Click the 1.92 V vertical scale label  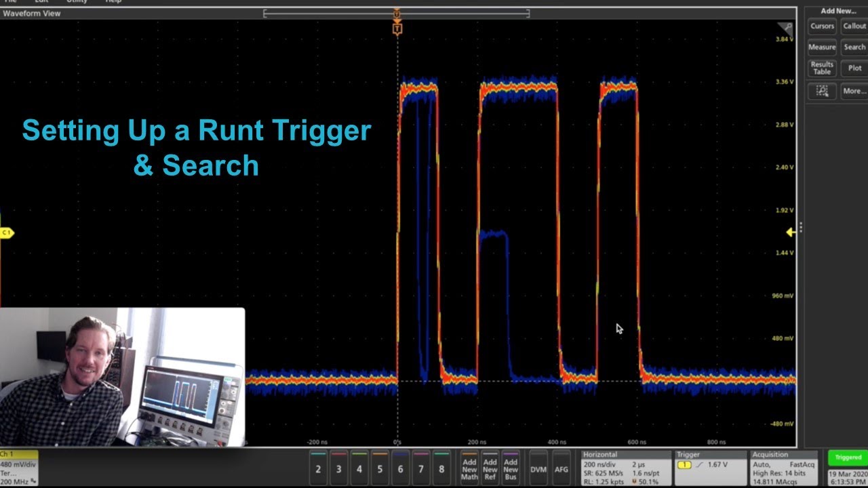click(x=785, y=210)
